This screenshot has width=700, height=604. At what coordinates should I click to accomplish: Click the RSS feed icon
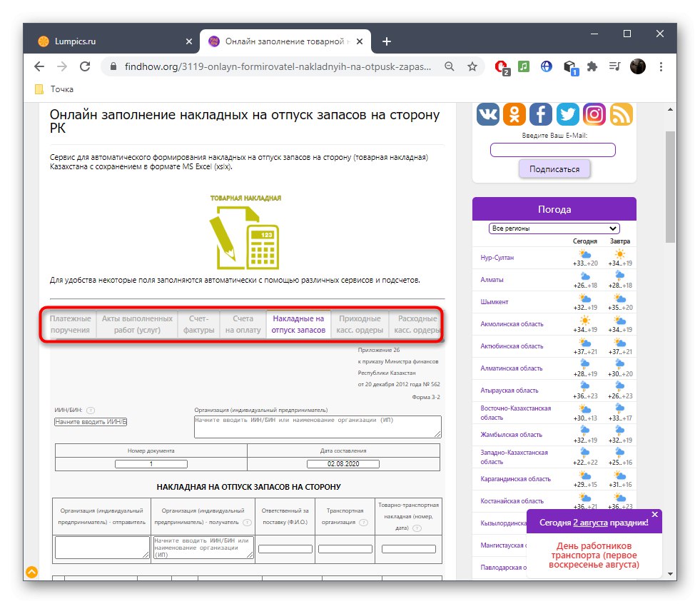620,114
